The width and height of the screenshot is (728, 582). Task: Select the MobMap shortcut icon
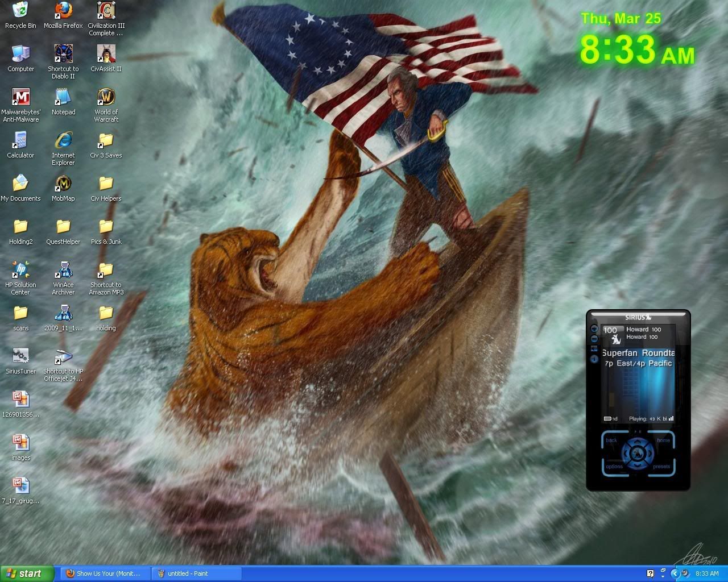63,188
